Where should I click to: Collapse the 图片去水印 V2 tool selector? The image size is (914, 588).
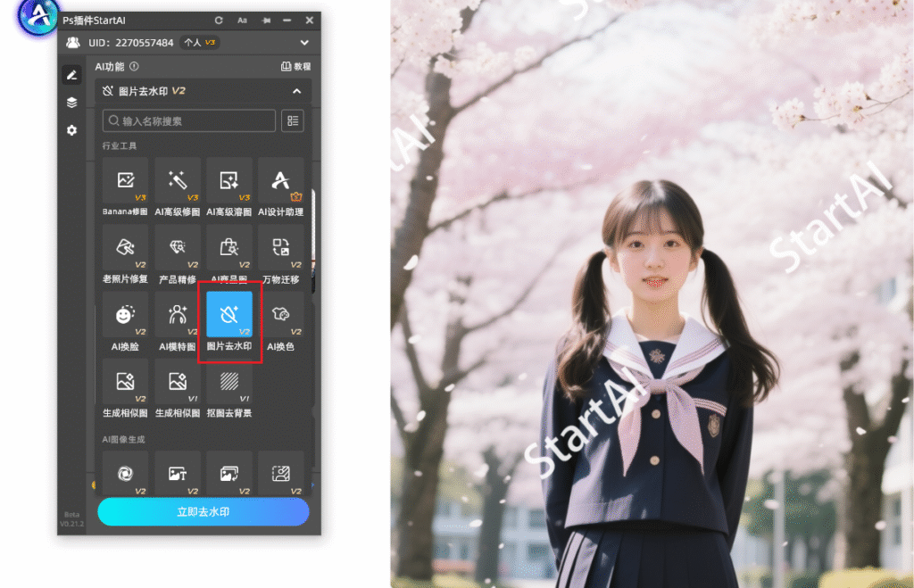click(x=296, y=91)
